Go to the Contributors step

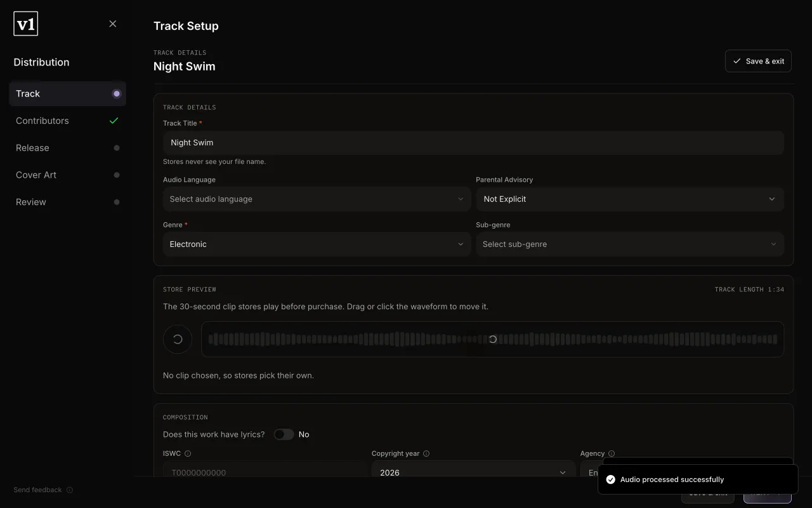[x=67, y=121]
